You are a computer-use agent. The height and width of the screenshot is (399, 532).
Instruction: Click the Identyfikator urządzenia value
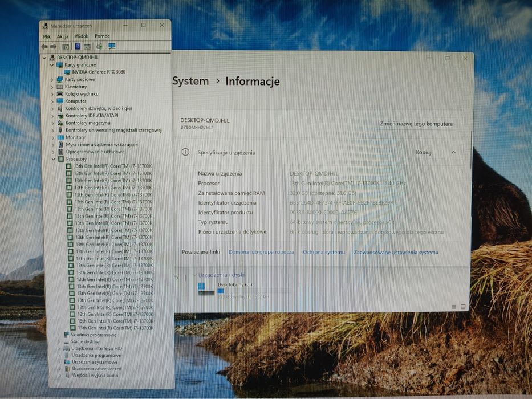(342, 203)
